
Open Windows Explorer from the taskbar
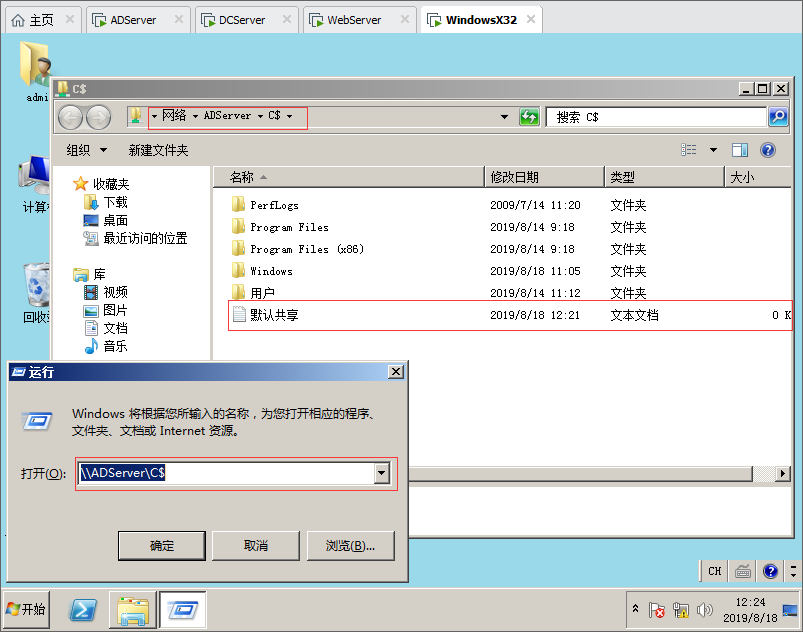click(132, 609)
